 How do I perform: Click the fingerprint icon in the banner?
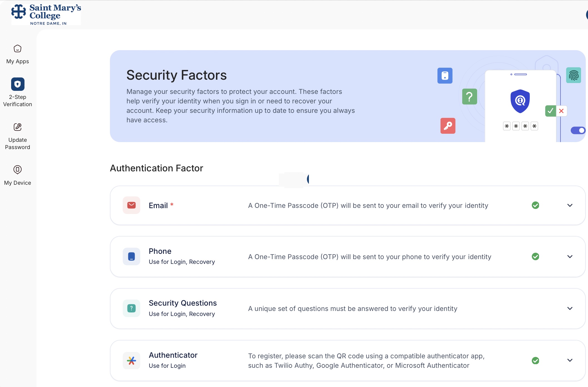(x=574, y=75)
